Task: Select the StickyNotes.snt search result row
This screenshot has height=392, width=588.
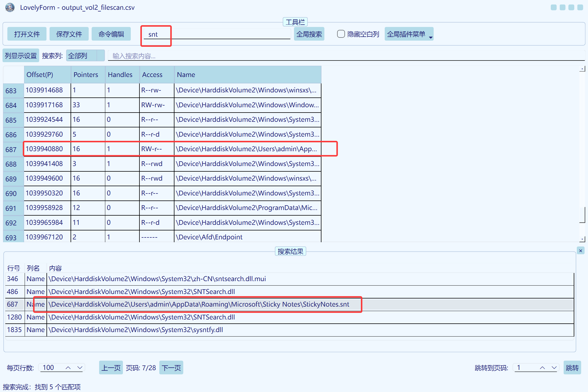Action: [x=199, y=304]
